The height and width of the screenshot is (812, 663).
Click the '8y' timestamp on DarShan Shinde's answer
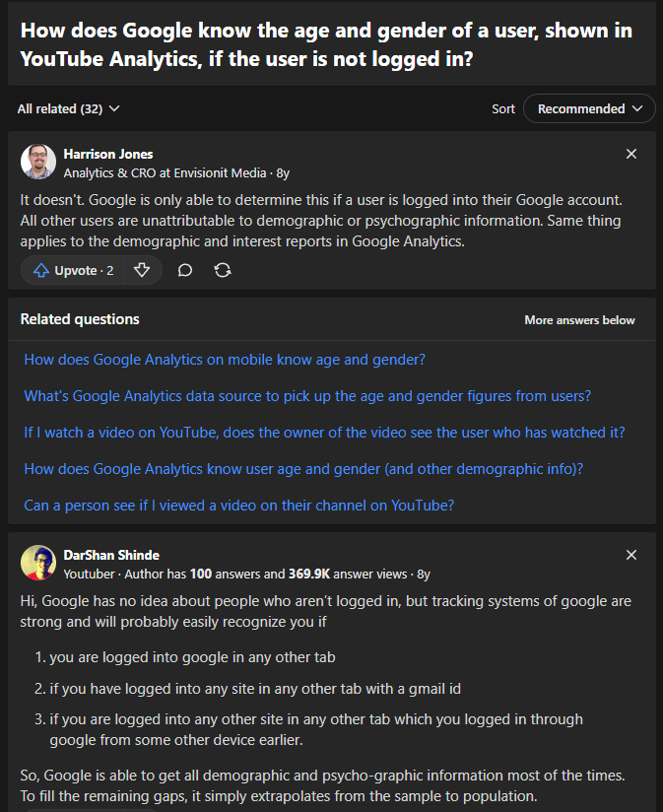pos(424,574)
